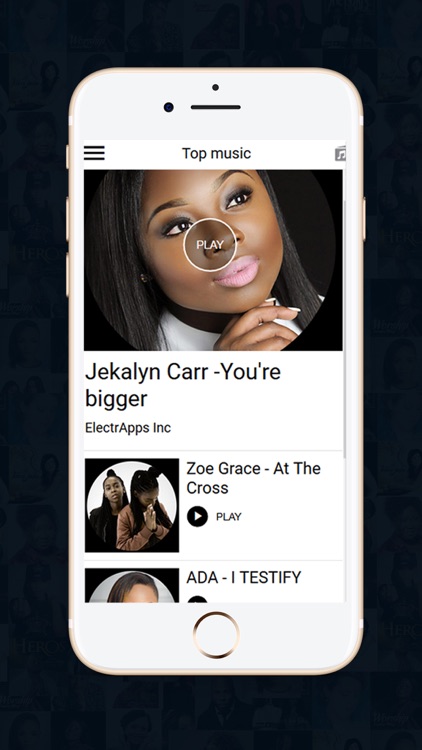
Task: Select the ADA - I TESTIFY title
Action: [244, 577]
